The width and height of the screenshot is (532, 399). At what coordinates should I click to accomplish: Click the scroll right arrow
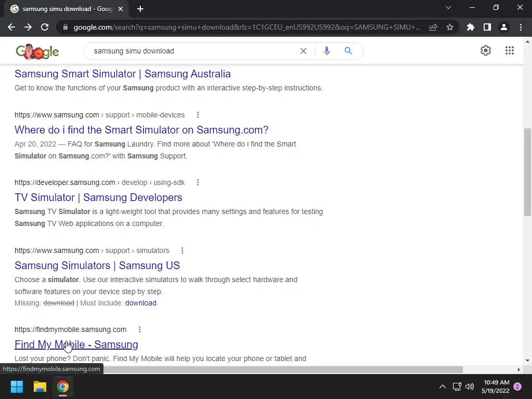(x=518, y=369)
